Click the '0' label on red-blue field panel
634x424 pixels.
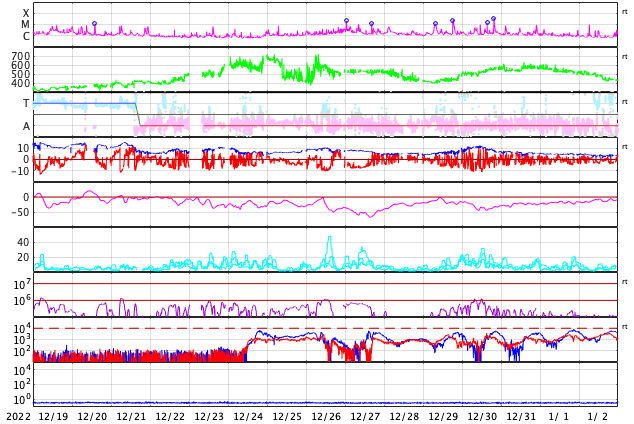point(27,160)
